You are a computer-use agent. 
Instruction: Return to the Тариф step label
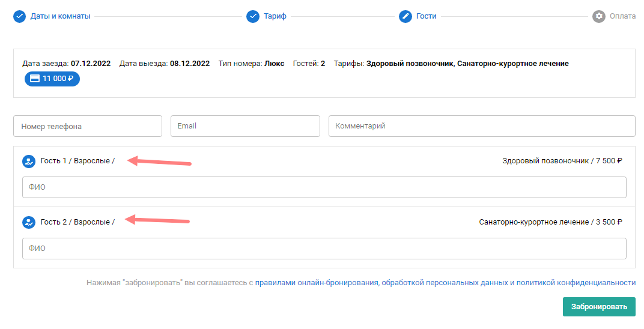(x=275, y=16)
